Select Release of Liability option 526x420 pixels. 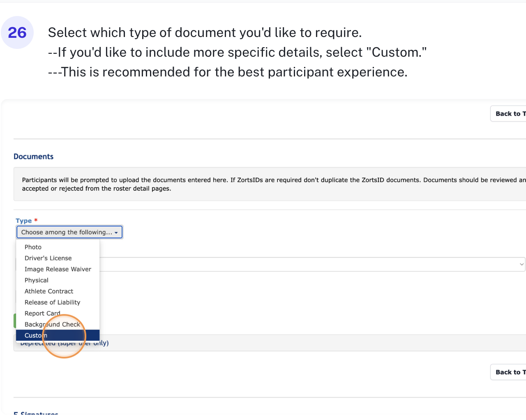pyautogui.click(x=52, y=302)
